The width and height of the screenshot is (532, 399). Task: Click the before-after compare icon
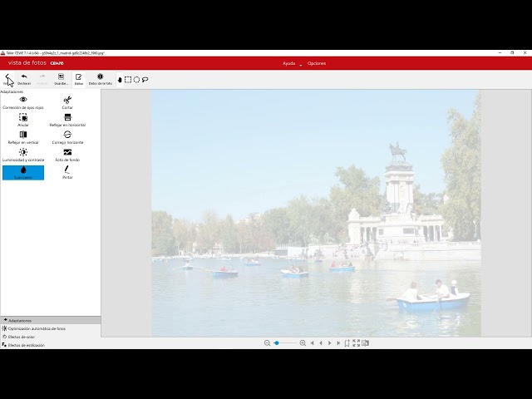pyautogui.click(x=365, y=343)
